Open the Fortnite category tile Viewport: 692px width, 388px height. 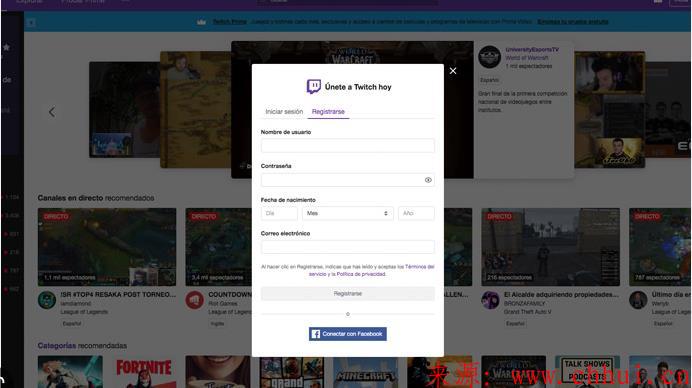click(x=144, y=372)
